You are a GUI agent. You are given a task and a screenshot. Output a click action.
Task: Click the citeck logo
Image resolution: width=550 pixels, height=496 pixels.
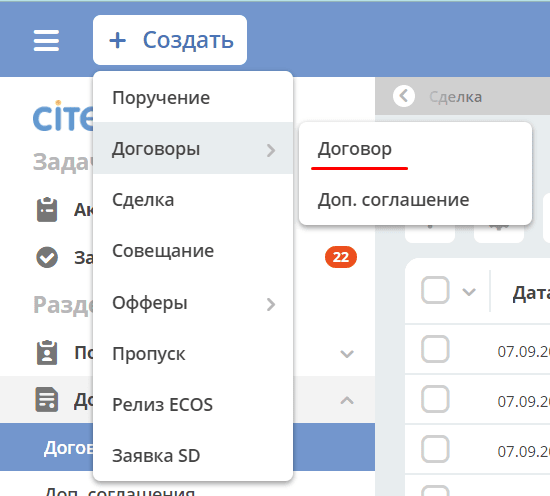63,116
